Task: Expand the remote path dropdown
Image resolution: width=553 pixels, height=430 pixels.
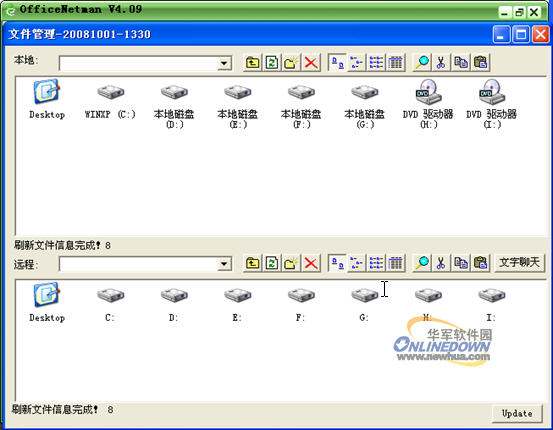Action: click(x=224, y=264)
